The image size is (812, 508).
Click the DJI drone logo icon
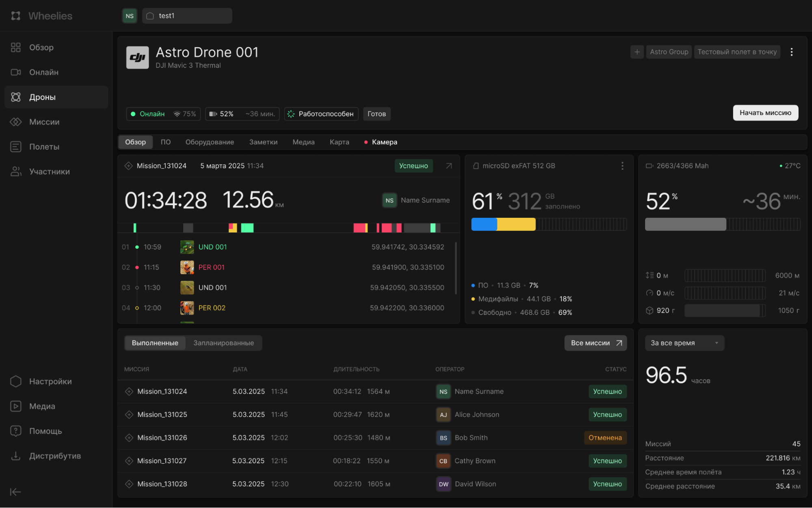tap(137, 58)
